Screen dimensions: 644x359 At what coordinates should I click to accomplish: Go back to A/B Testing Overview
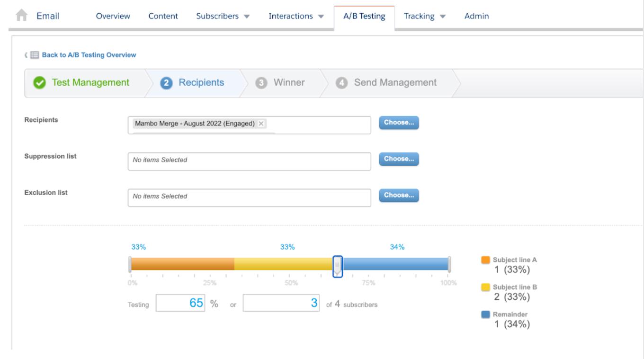89,55
